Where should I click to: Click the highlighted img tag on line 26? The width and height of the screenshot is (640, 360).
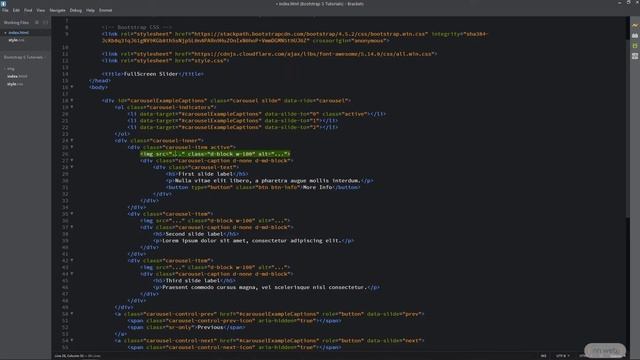click(x=215, y=154)
